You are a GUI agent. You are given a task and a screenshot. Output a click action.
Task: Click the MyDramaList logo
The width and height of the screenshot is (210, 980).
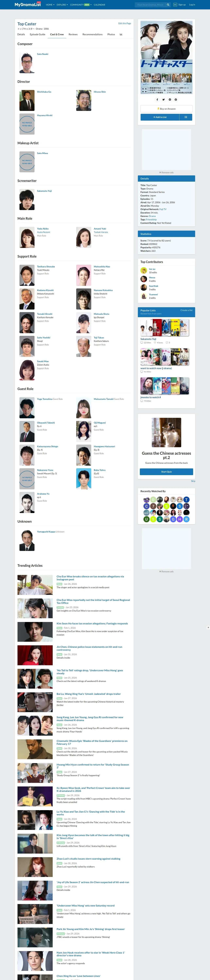tap(28, 5)
